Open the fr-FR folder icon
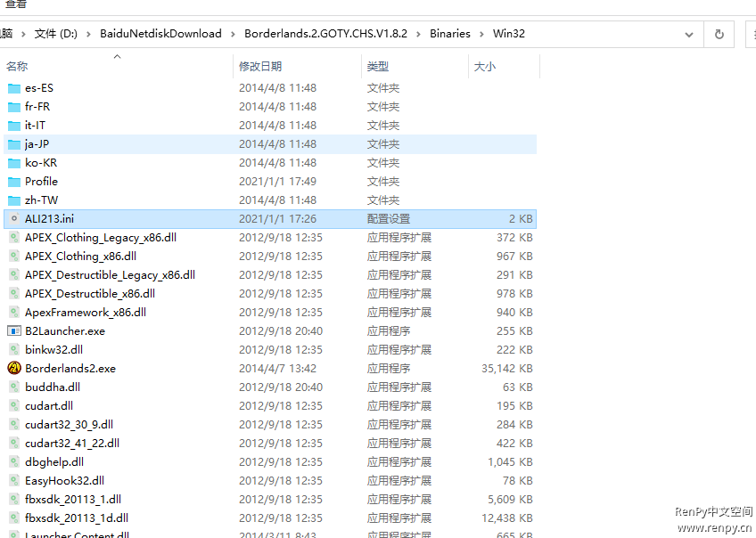Screen dimensions: 756x538 tap(14, 107)
